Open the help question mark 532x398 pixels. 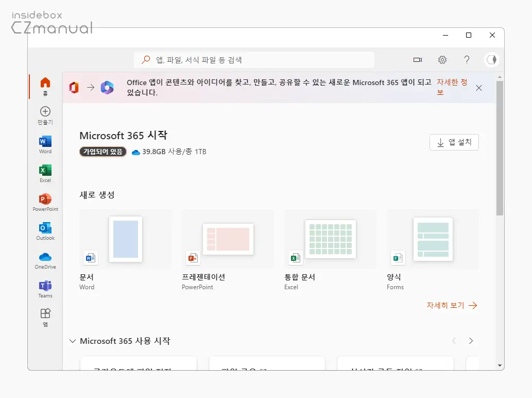467,60
